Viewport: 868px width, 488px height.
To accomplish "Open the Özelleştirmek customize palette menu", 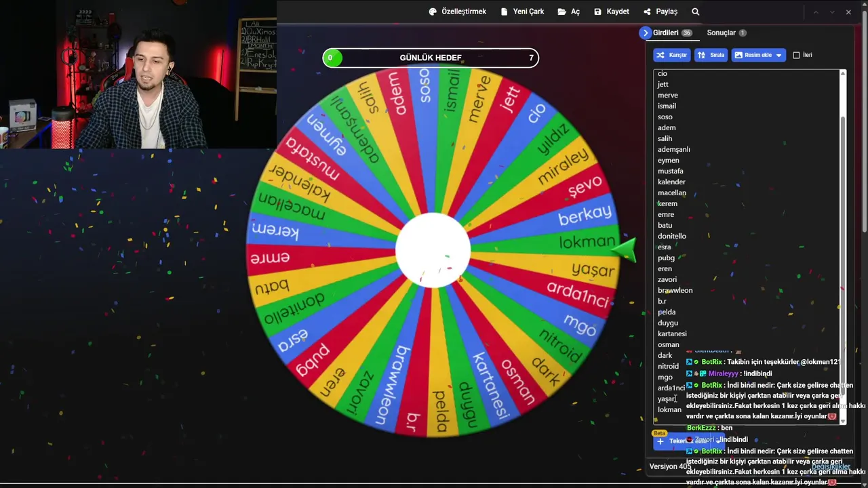I will (457, 12).
